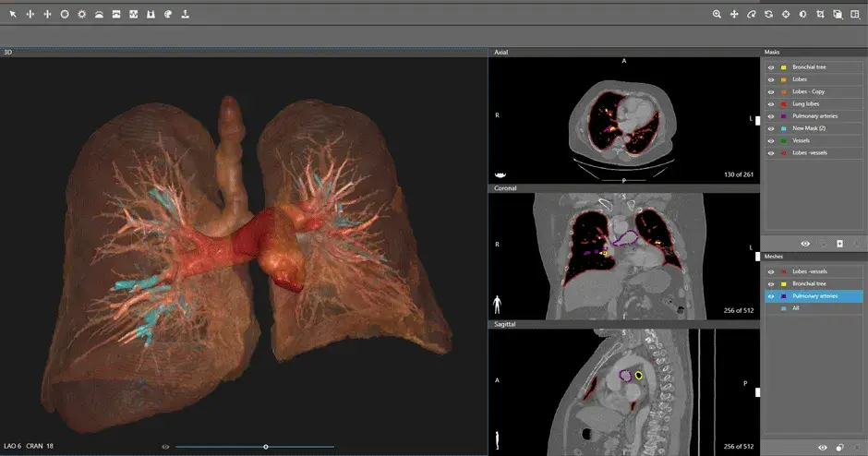Image resolution: width=868 pixels, height=456 pixels.
Task: Activate the pan move tool in right toolbar
Action: (x=734, y=15)
